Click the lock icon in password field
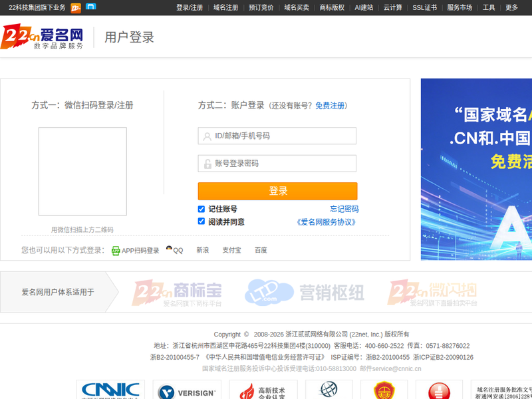532x399 pixels. coord(207,164)
